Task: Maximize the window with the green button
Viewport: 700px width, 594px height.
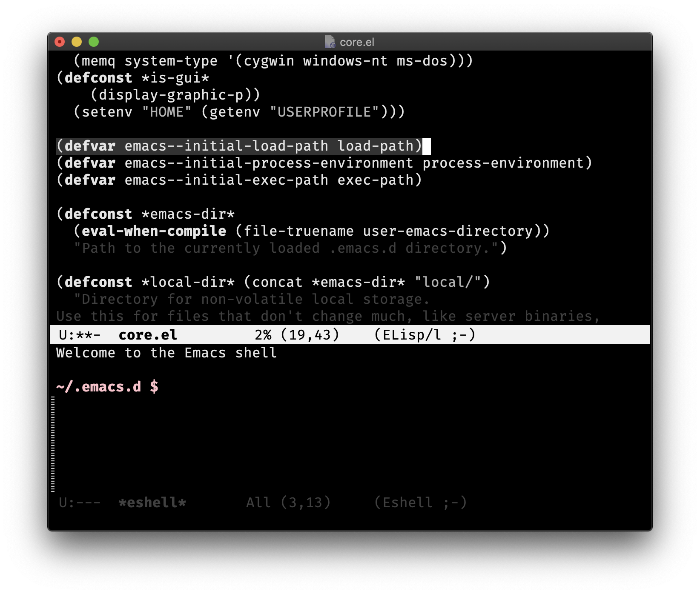Action: 94,42
